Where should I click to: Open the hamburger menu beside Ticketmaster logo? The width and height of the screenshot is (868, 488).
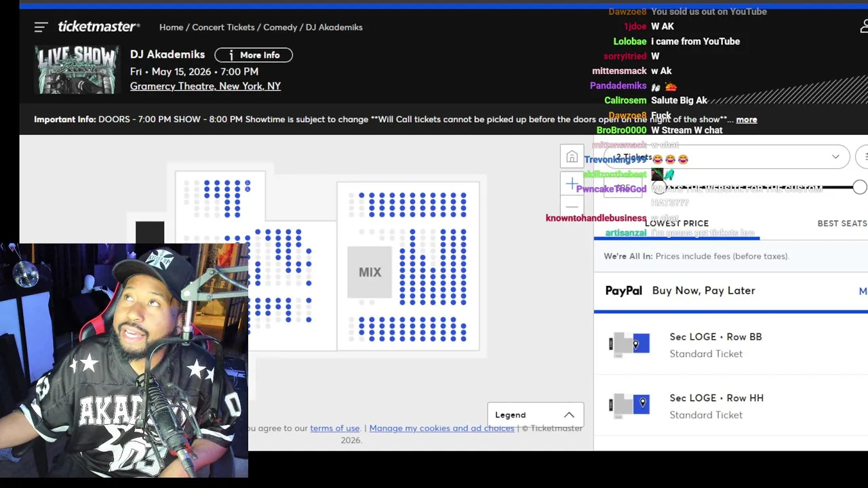pos(41,27)
